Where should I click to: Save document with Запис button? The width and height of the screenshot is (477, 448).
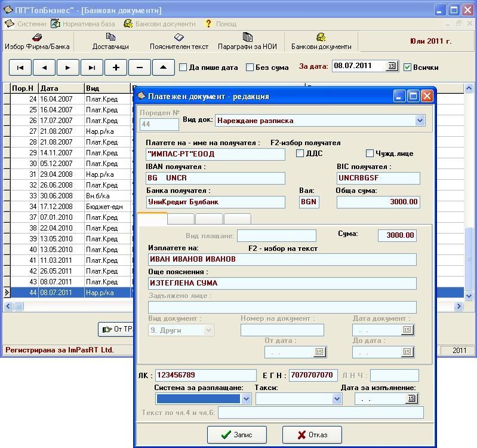(x=236, y=435)
